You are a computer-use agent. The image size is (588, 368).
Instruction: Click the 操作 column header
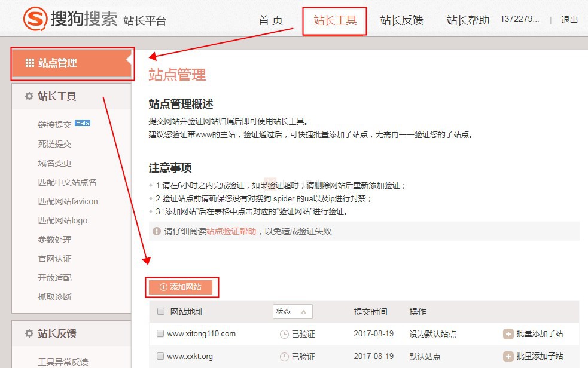tap(418, 312)
